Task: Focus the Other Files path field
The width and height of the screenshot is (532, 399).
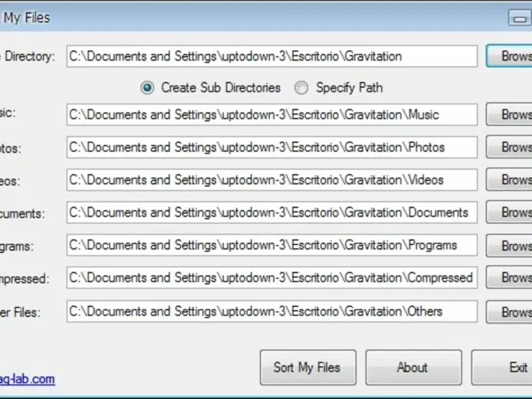Action: (271, 311)
